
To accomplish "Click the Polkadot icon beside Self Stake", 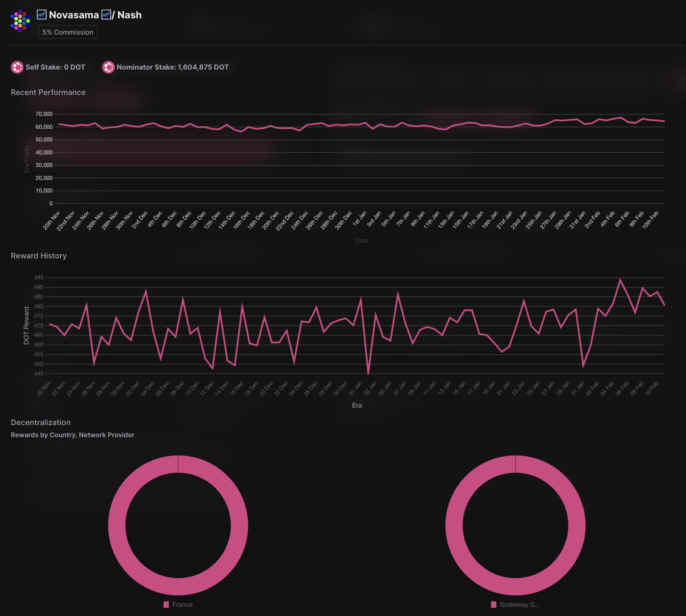I will click(x=17, y=67).
